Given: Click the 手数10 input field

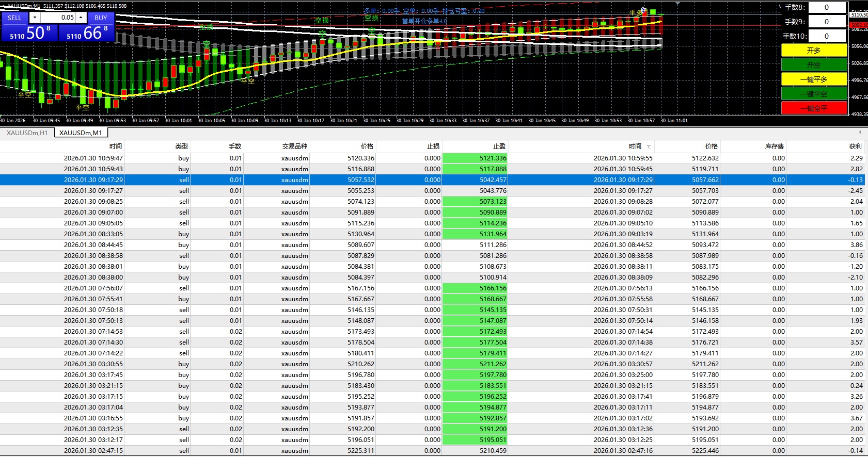Looking at the screenshot, I should [827, 36].
